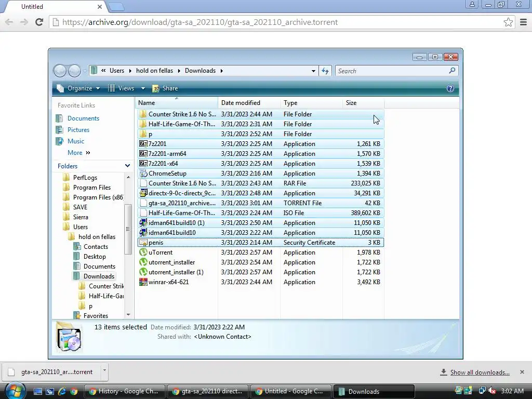Click the Chrome forward arrow

coord(24,22)
